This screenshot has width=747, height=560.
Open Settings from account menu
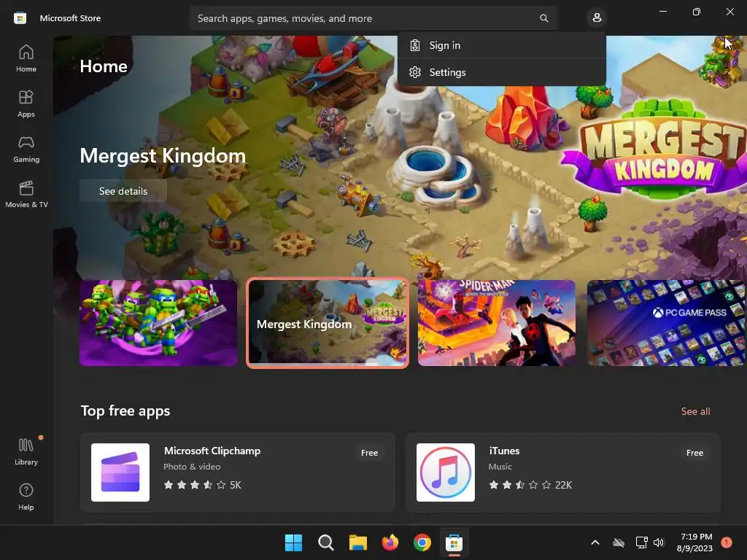coord(502,72)
